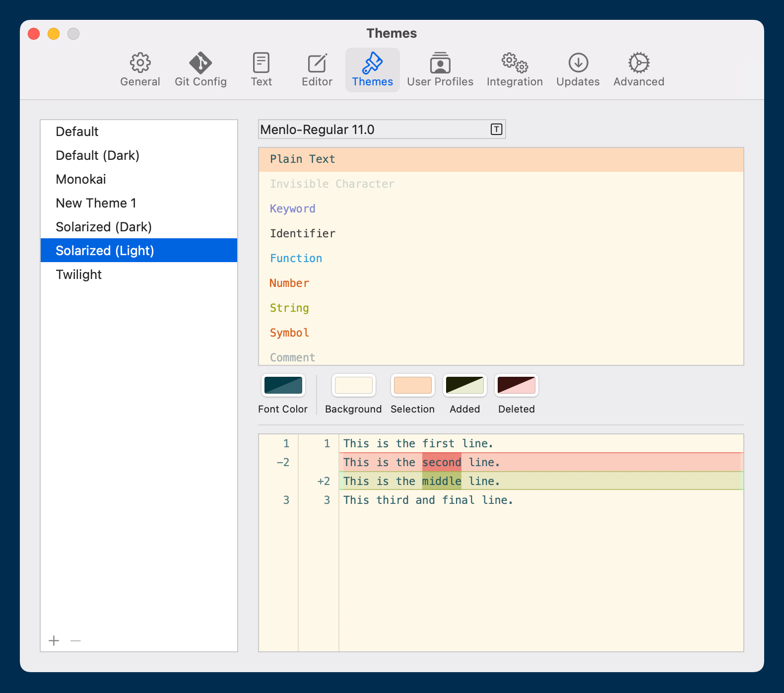This screenshot has height=693, width=784.
Task: Switch to the Text preferences pane
Action: pos(261,70)
